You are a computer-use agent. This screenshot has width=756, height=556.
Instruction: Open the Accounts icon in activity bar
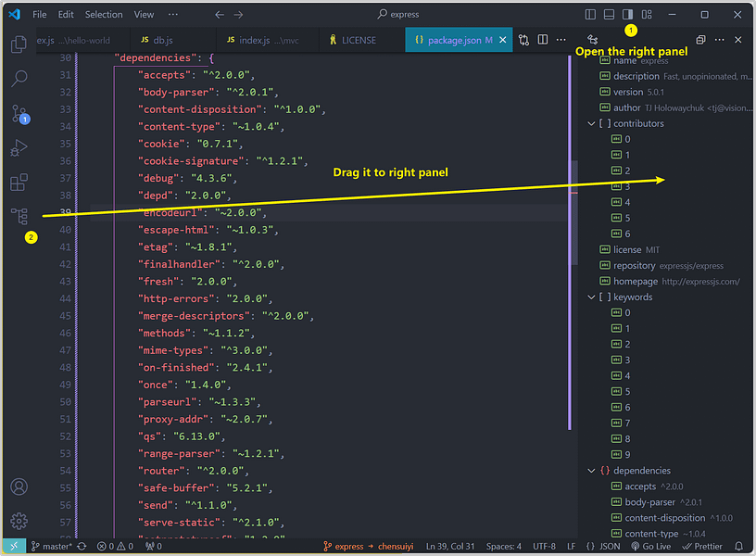[19, 486]
